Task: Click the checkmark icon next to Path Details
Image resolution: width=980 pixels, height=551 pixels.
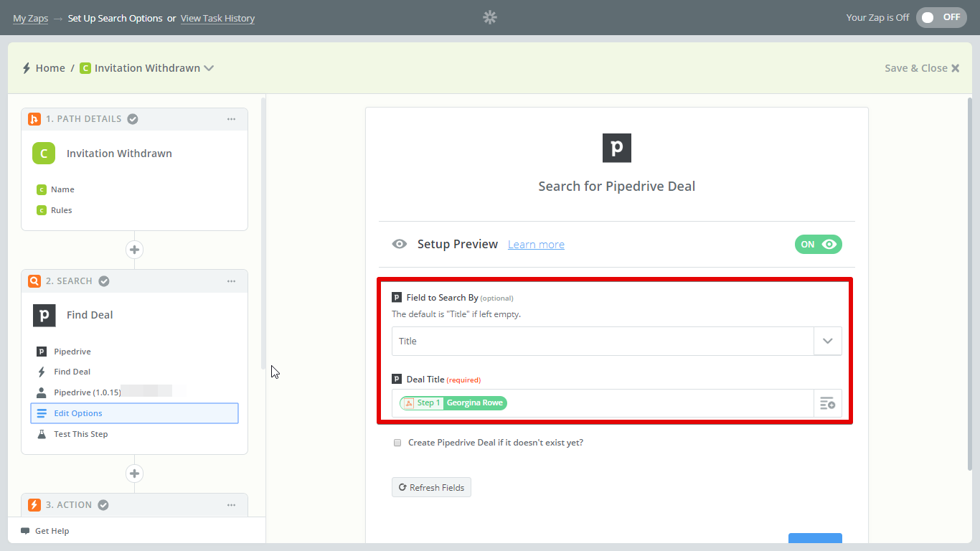Action: [x=133, y=119]
